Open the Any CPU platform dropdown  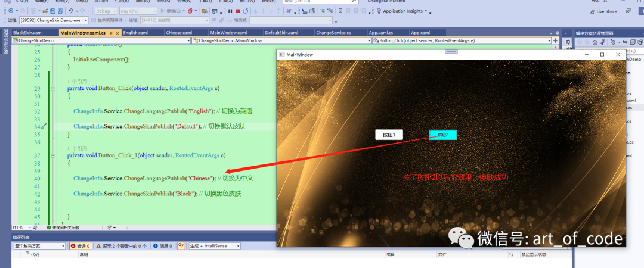[138, 11]
